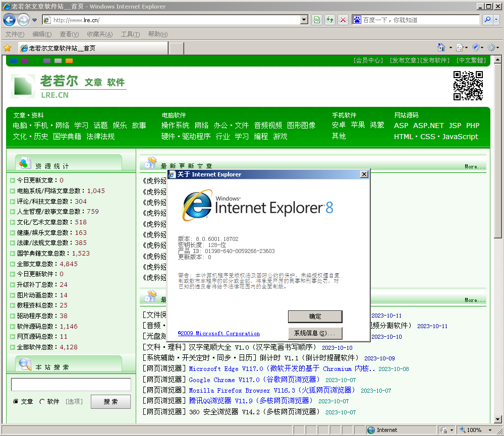Open the Tools gear menu icon

pyautogui.click(x=491, y=47)
